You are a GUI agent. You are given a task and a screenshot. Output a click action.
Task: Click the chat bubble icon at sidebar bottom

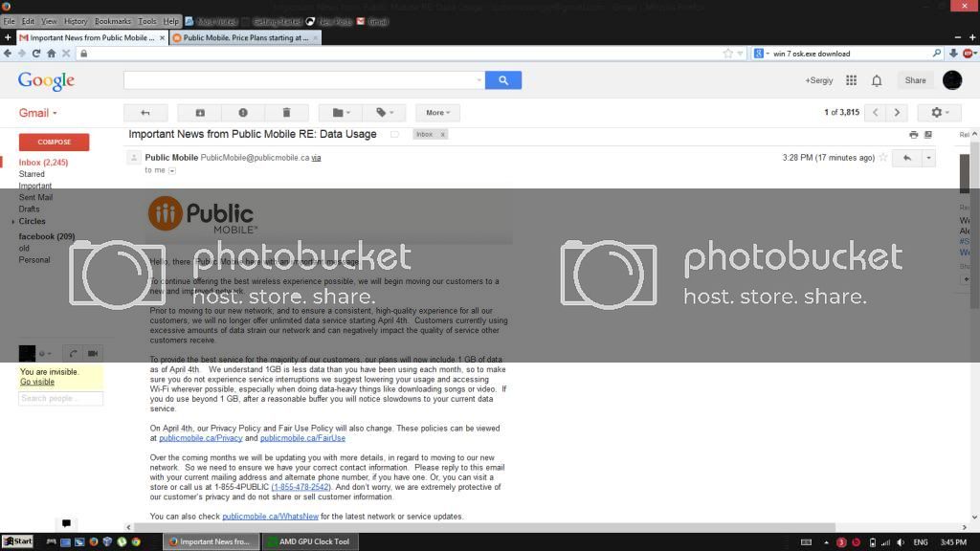pos(66,523)
